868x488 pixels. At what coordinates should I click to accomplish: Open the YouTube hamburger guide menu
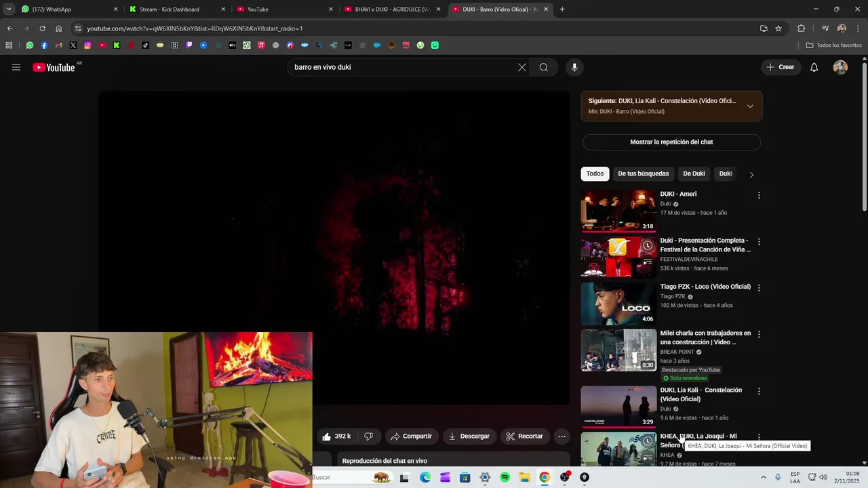pyautogui.click(x=16, y=67)
